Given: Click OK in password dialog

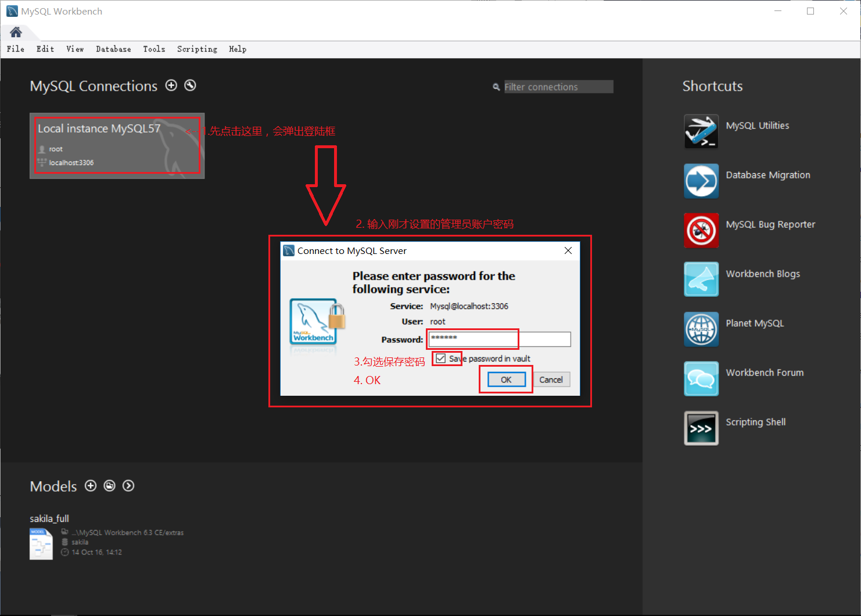Looking at the screenshot, I should coord(506,379).
